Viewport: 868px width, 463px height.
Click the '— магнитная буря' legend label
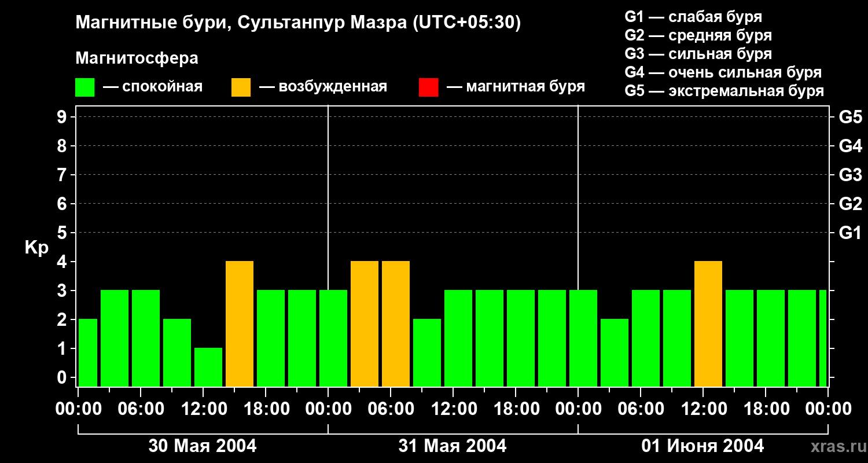[x=516, y=87]
